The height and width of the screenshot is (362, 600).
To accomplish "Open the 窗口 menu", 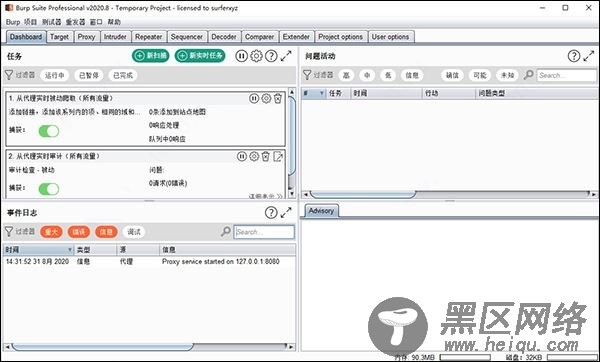I will (96, 22).
